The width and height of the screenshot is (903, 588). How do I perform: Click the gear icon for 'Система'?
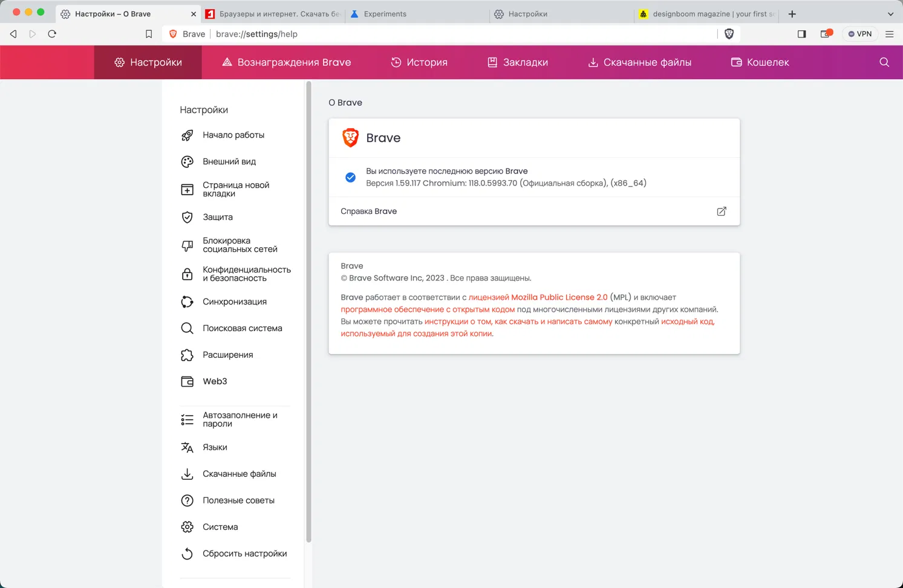coord(187,528)
